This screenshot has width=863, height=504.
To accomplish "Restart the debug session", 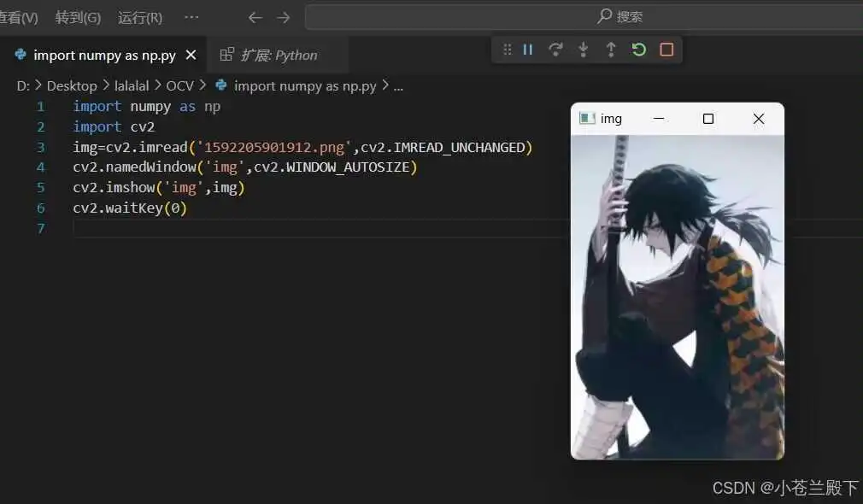I will pyautogui.click(x=639, y=50).
